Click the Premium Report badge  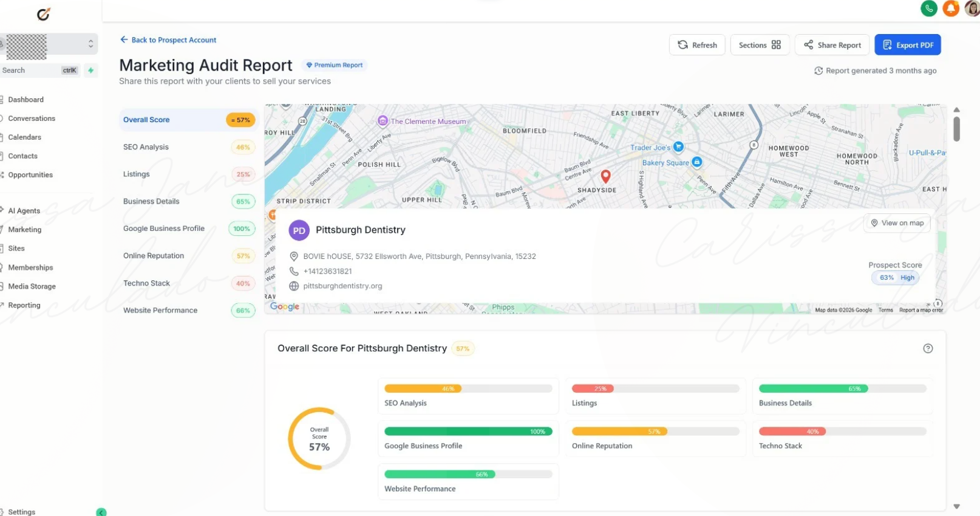tap(334, 65)
